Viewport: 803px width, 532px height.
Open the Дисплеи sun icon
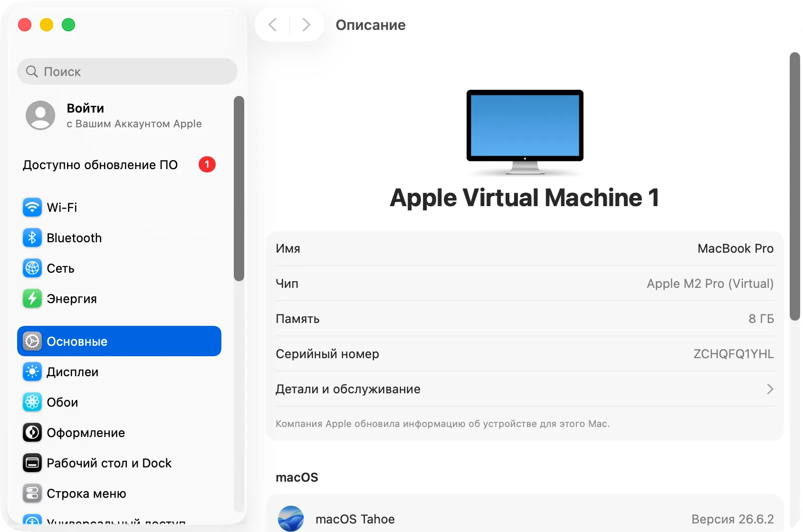click(32, 372)
